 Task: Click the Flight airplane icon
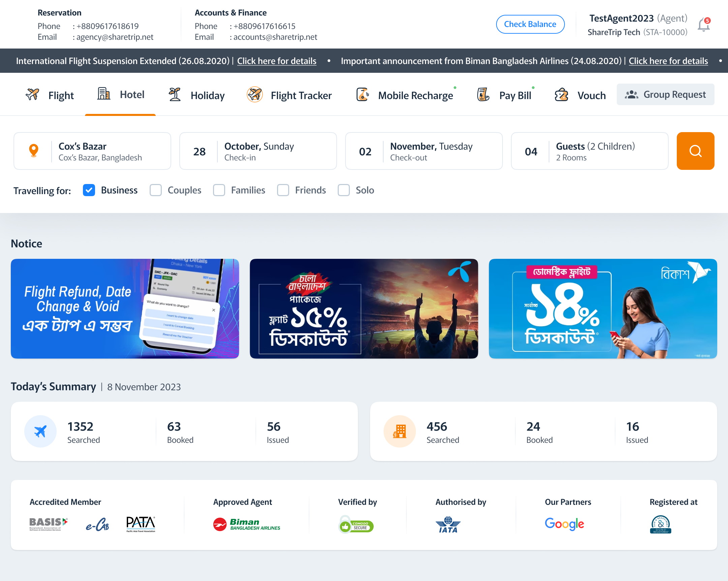point(32,95)
